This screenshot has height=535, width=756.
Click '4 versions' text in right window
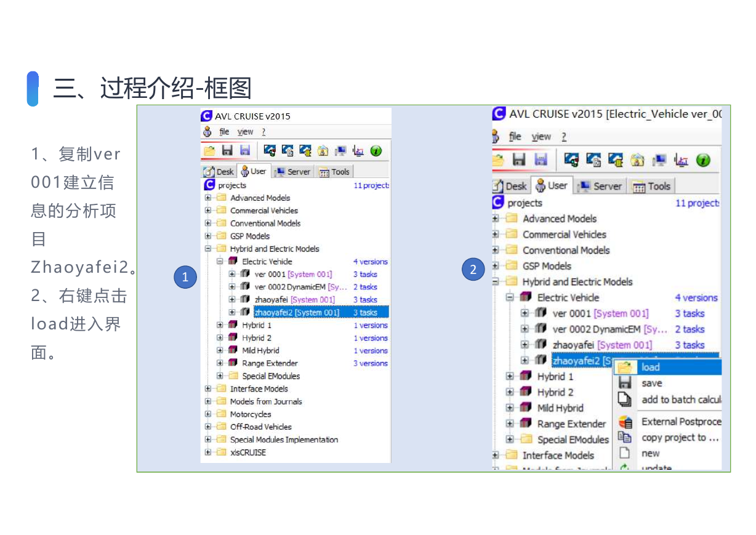point(696,297)
